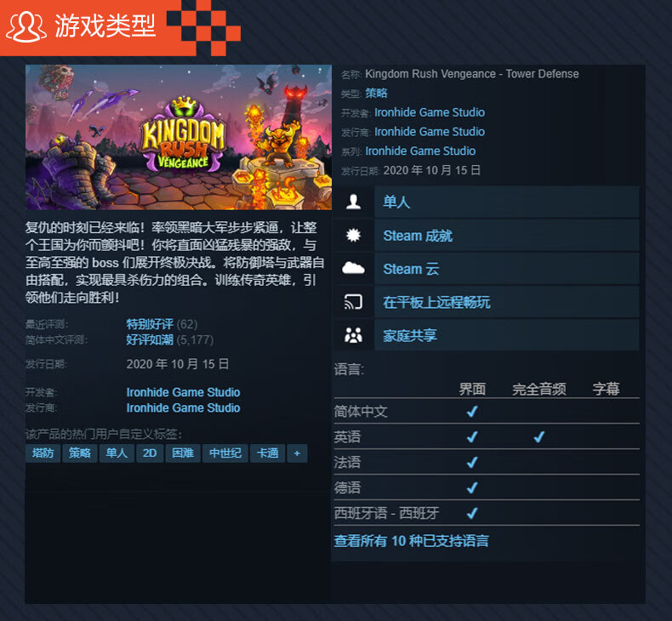
Task: Click the 英语 language row
Action: 487,436
